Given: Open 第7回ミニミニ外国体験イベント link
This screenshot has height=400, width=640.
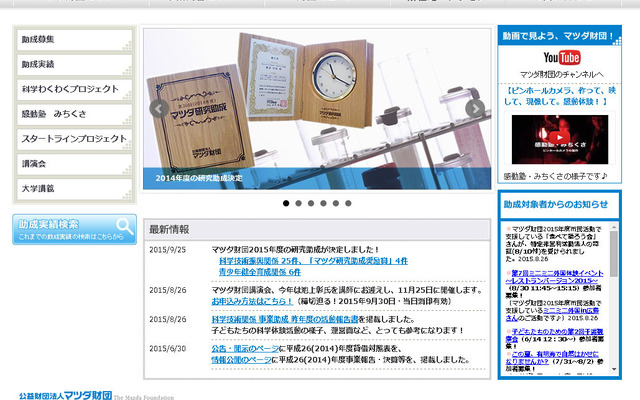Looking at the screenshot, I should coord(554,277).
